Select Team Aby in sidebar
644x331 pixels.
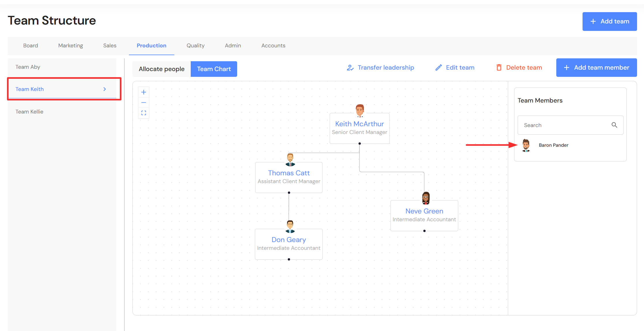28,67
